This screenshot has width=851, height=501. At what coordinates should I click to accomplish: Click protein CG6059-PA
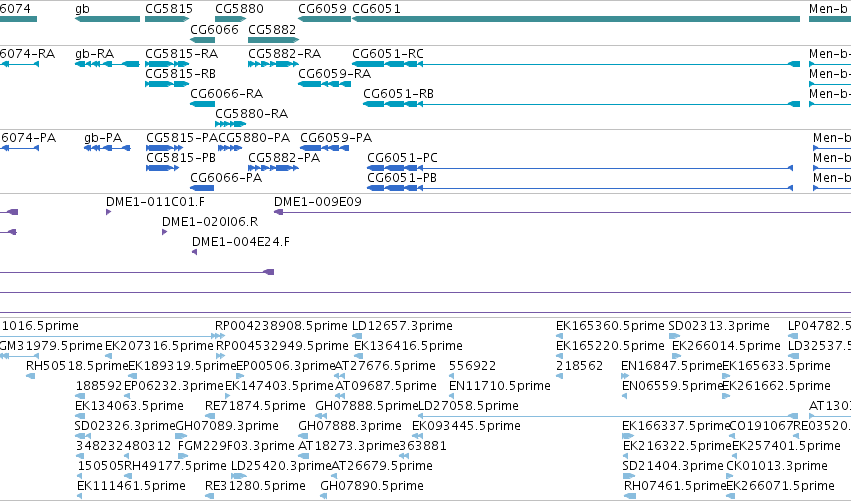(324, 148)
